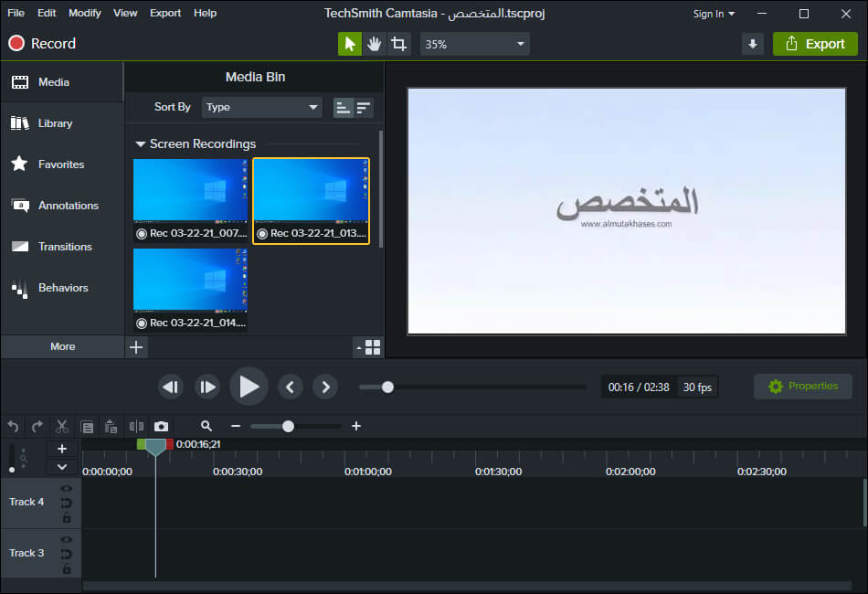This screenshot has height=594, width=868.
Task: Toggle lock on Track 3
Action: 67,569
